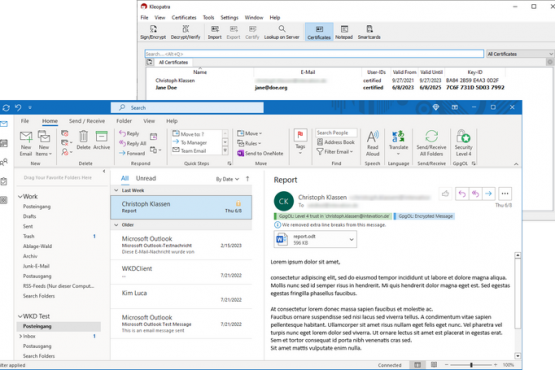The image size is (555, 370).
Task: Click forward arrow in reading pane header
Action: (x=489, y=193)
